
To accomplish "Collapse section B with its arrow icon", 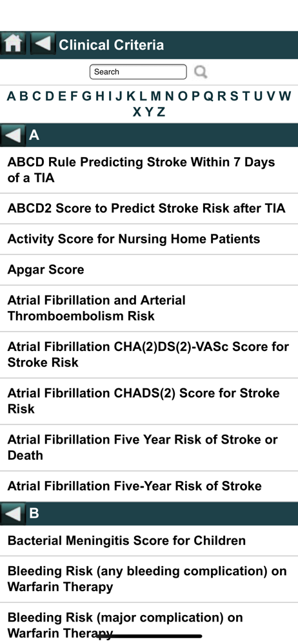I will (13, 513).
